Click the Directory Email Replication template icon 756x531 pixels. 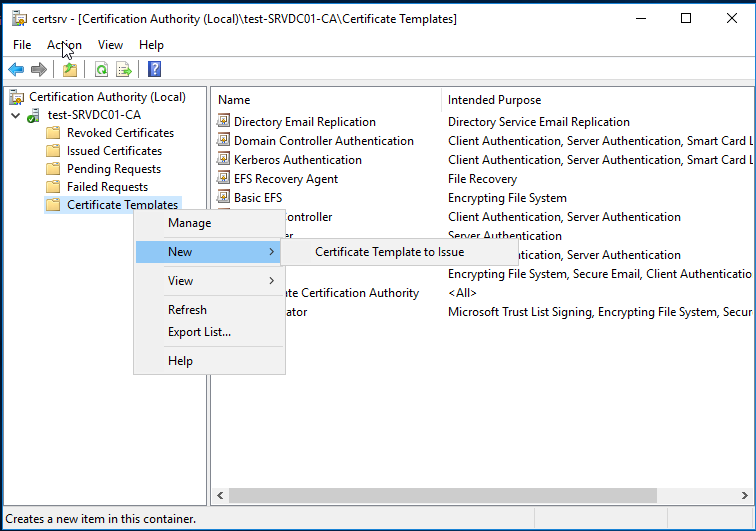[223, 121]
